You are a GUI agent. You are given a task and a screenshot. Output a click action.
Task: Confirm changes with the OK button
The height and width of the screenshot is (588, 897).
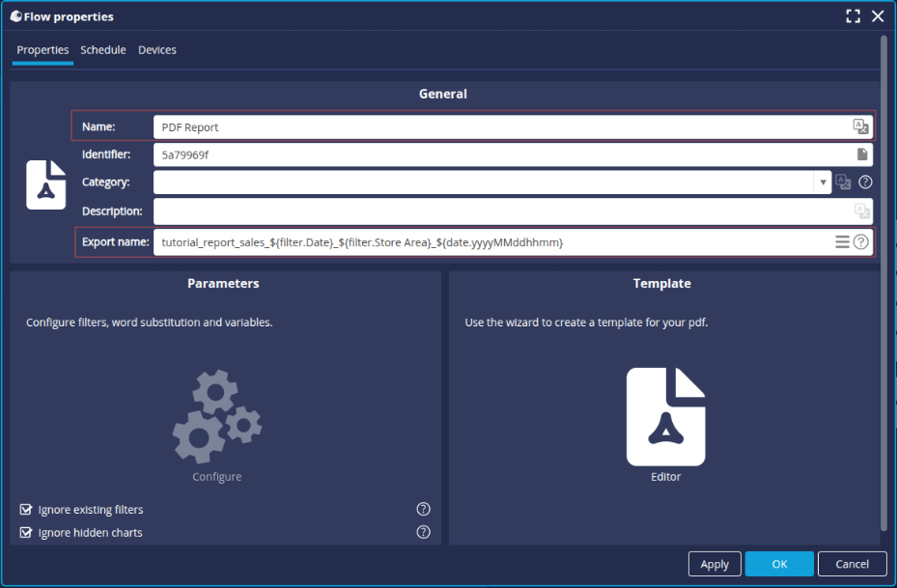coord(779,564)
